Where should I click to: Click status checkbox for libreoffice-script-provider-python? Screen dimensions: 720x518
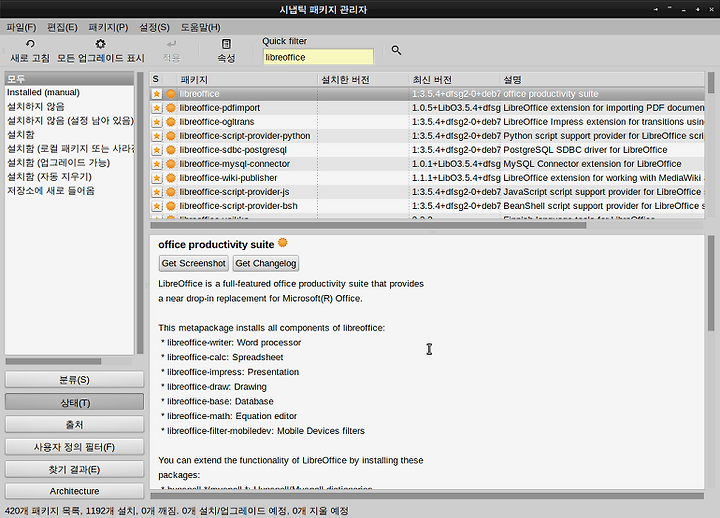[x=157, y=136]
